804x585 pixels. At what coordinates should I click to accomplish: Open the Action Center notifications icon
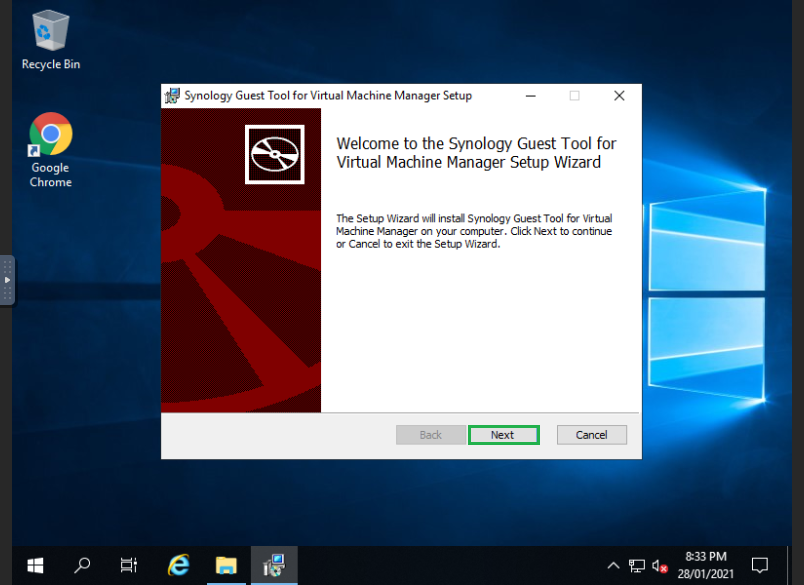(x=759, y=565)
